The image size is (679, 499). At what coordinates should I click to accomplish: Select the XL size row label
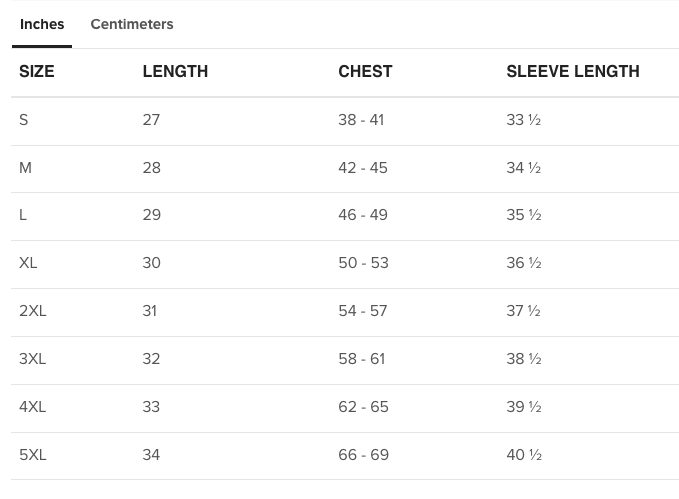click(28, 263)
